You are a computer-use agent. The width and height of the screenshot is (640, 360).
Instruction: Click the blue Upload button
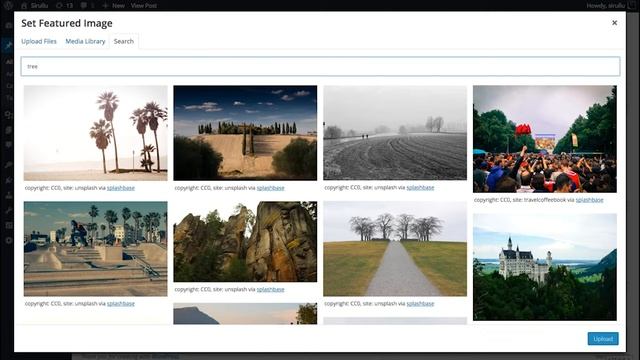point(603,339)
